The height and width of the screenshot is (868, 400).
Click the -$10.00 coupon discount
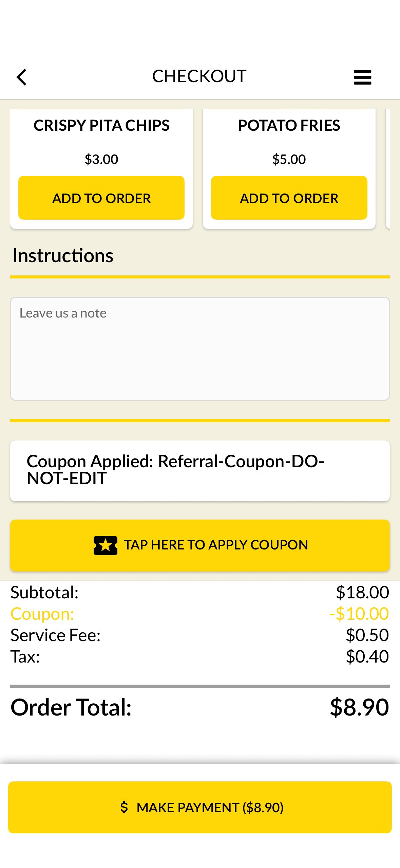pyautogui.click(x=359, y=614)
